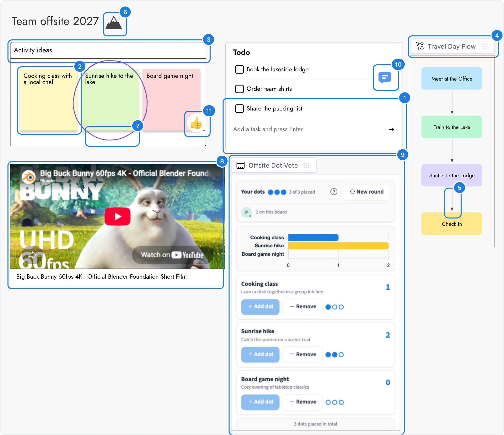
Task: Select the pink Board game night note
Action: pos(171,100)
